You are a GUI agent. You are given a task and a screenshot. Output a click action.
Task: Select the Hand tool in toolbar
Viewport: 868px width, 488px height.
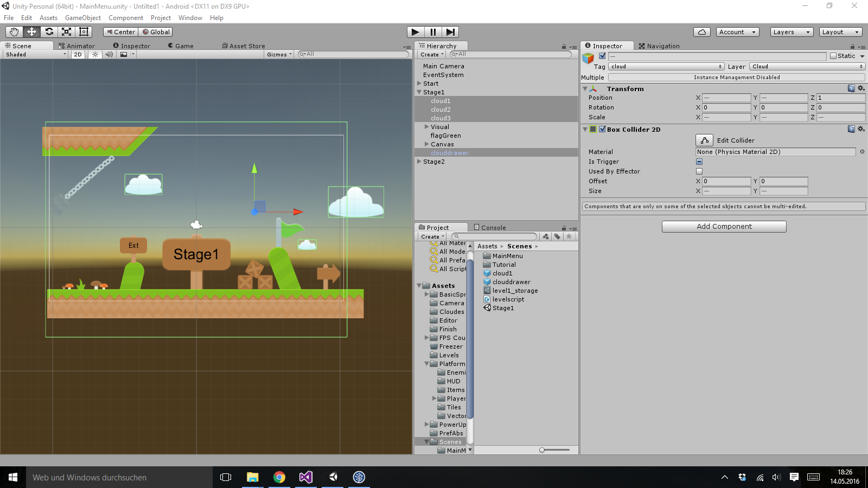click(14, 32)
